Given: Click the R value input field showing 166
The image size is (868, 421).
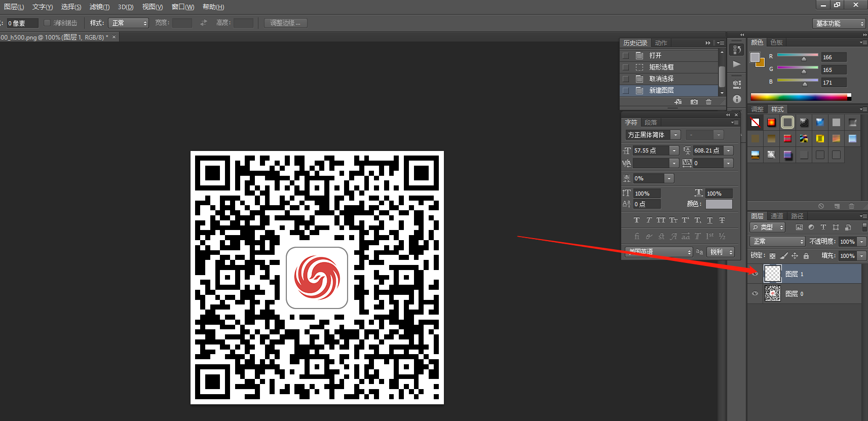Looking at the screenshot, I should (x=833, y=57).
